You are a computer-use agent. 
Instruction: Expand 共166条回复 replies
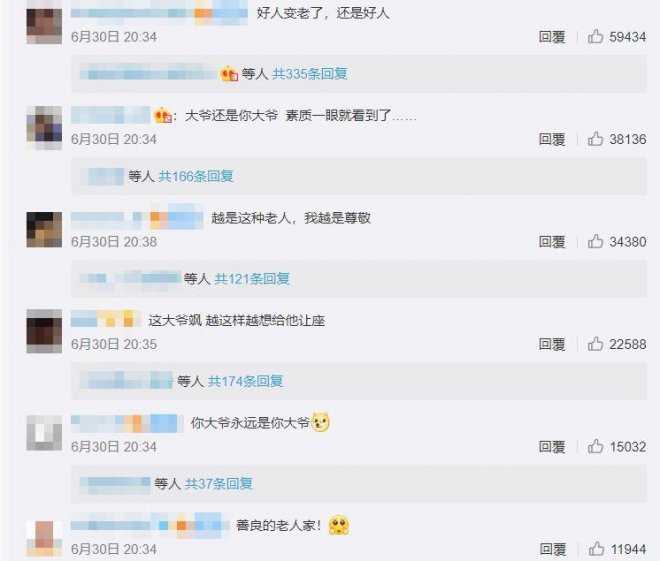pos(196,176)
